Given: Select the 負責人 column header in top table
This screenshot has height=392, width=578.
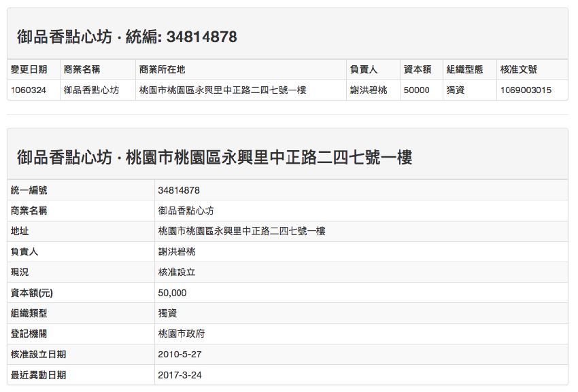Looking at the screenshot, I should [364, 69].
